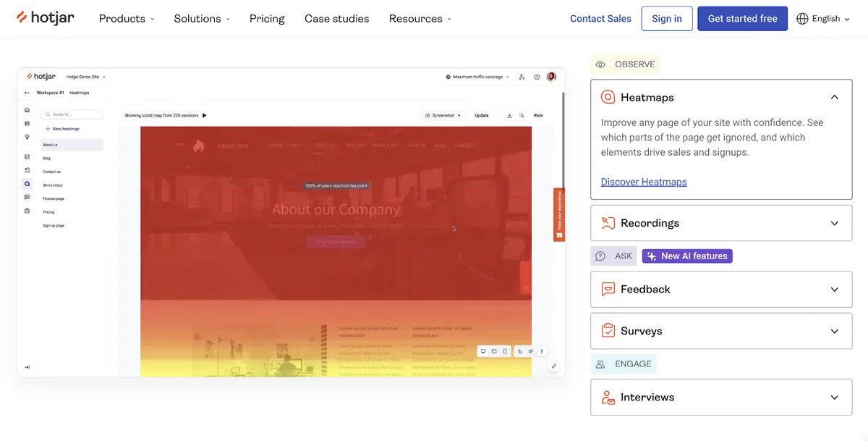
Task: Expand the Surveys accordion
Action: (x=721, y=331)
